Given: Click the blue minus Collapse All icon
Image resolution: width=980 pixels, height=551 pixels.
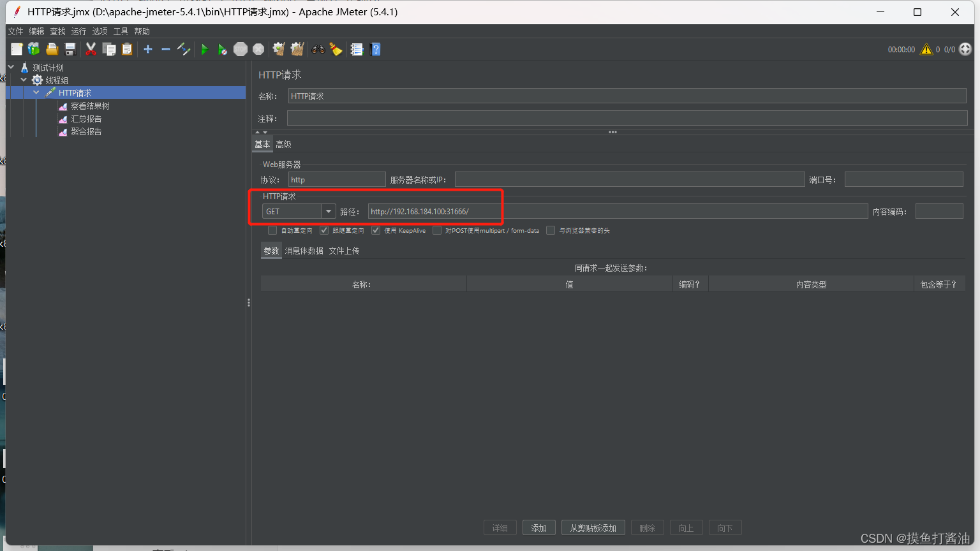Looking at the screenshot, I should click(166, 49).
